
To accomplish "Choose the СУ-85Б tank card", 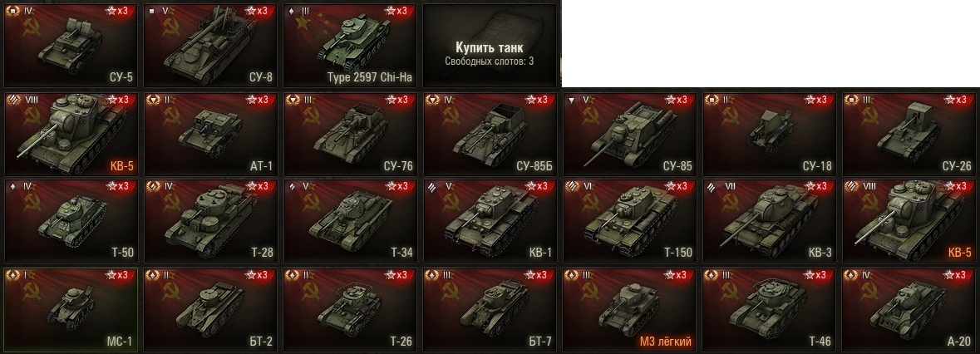I will tap(490, 134).
